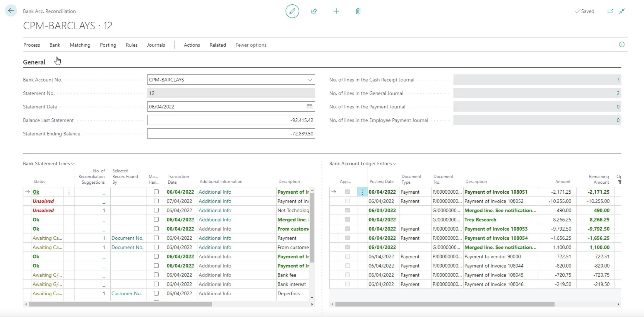Open the Related menu
The height and width of the screenshot is (317, 644).
click(217, 45)
